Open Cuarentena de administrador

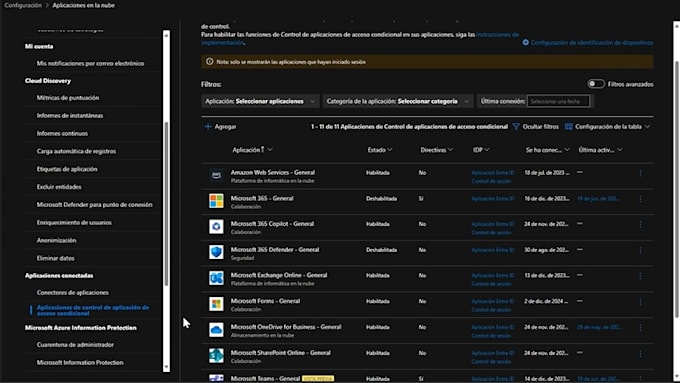pyautogui.click(x=75, y=345)
